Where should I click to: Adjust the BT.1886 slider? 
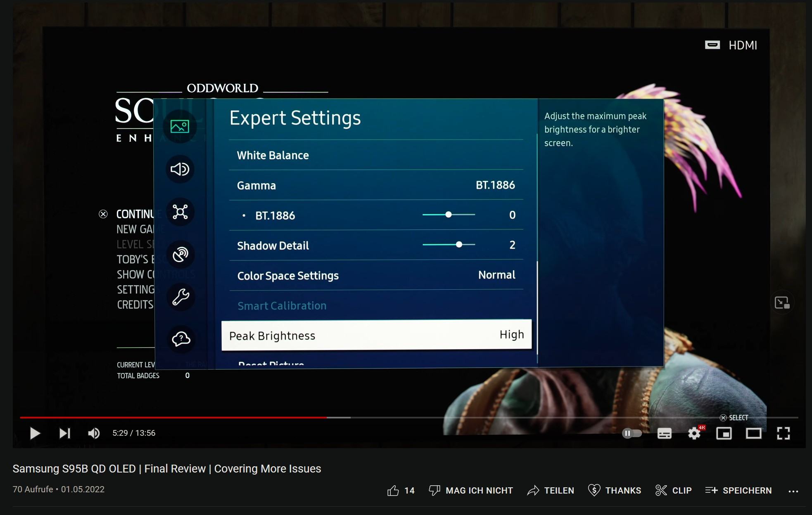point(449,215)
